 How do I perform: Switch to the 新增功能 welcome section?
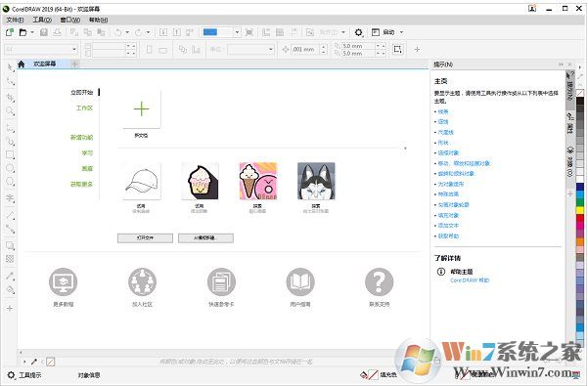click(x=81, y=138)
